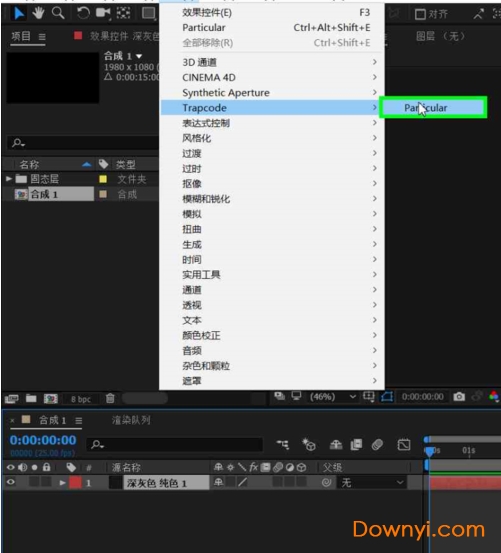This screenshot has height=553, width=501.
Task: Toggle the 对齐 snapping checkbox
Action: [x=420, y=14]
